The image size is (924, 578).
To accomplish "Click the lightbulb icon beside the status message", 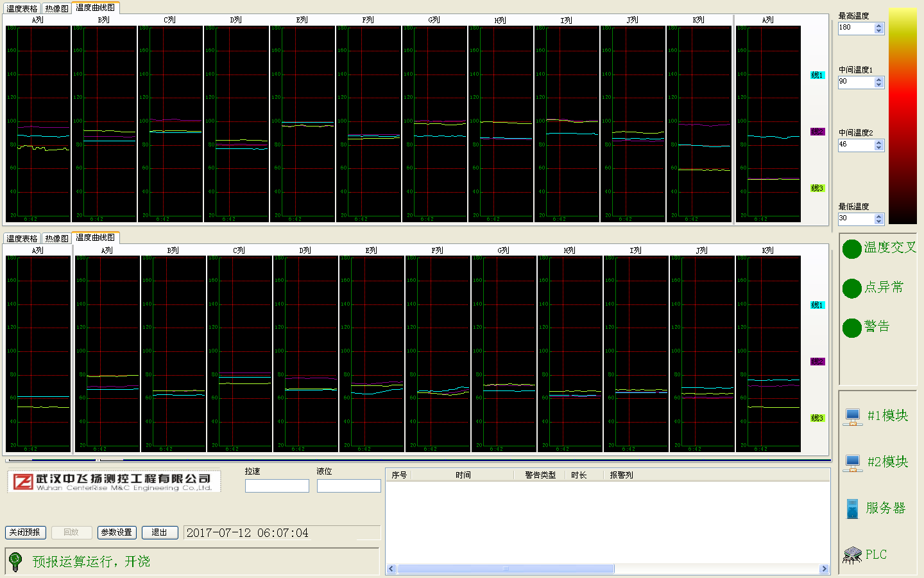I will 15,561.
